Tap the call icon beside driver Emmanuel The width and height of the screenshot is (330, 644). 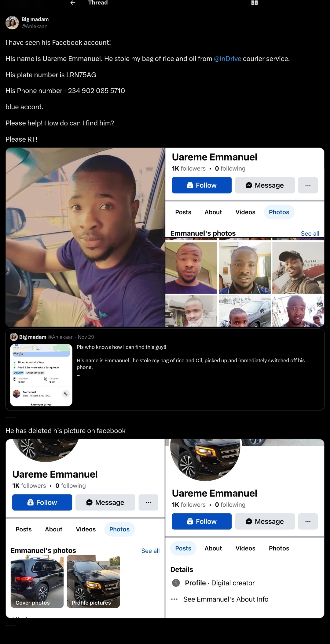66,394
